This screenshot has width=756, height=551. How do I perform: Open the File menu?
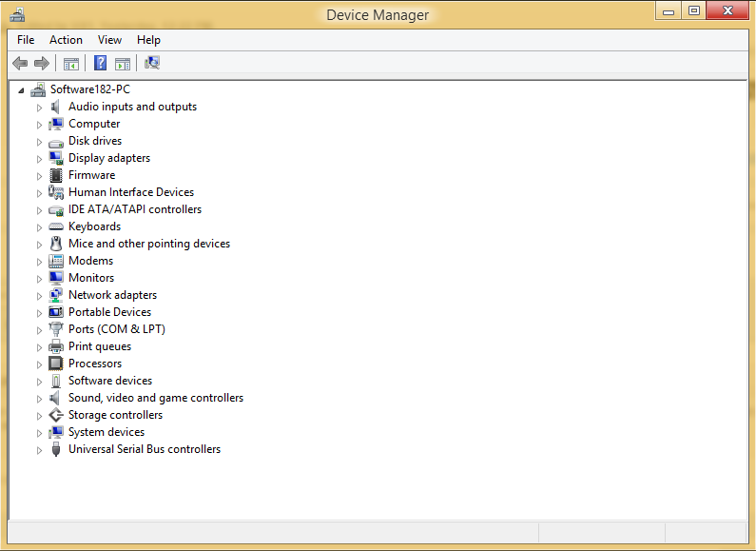click(x=26, y=40)
